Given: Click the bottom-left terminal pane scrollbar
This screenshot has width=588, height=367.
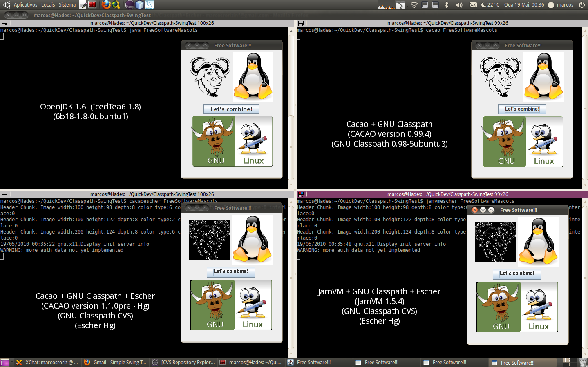Looking at the screenshot, I should pos(291,278).
